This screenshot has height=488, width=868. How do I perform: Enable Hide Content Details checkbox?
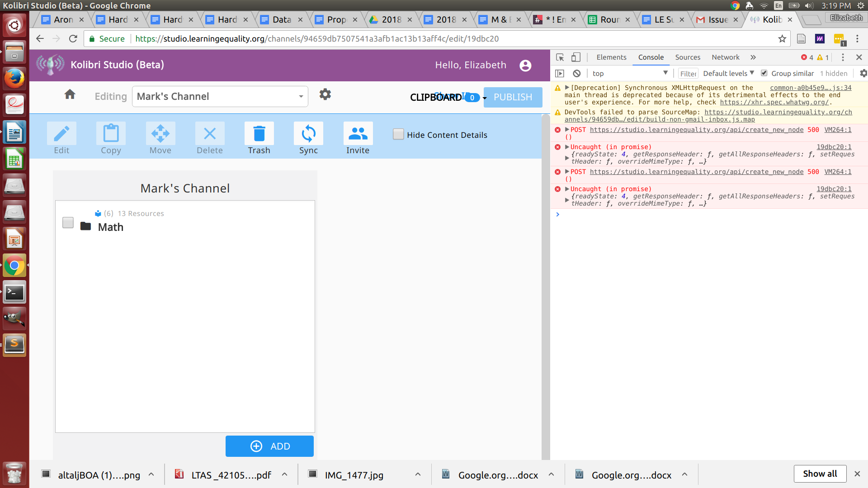[398, 134]
